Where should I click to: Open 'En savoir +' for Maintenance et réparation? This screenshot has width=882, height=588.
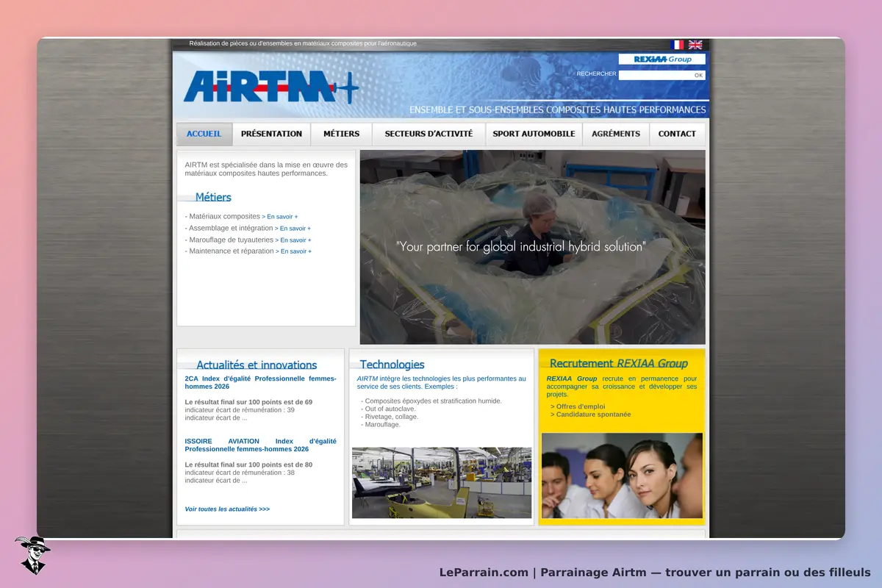[x=294, y=251]
